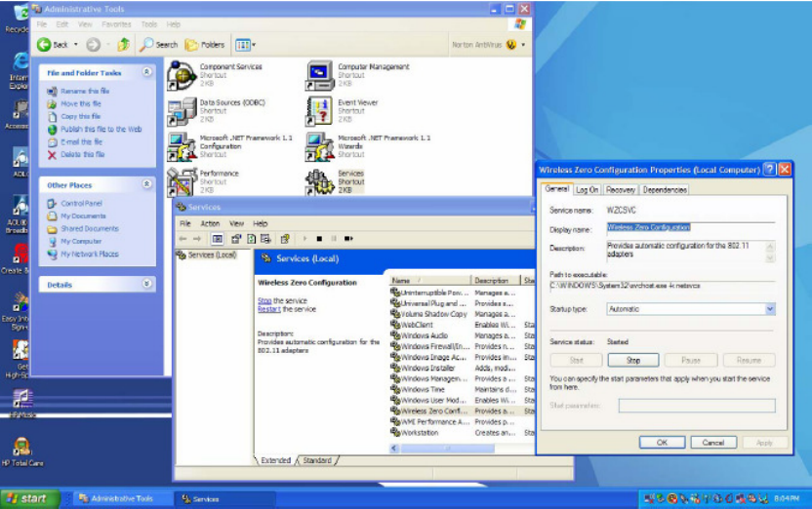Expand Details panel
Image resolution: width=812 pixels, height=509 pixels.
click(x=146, y=284)
